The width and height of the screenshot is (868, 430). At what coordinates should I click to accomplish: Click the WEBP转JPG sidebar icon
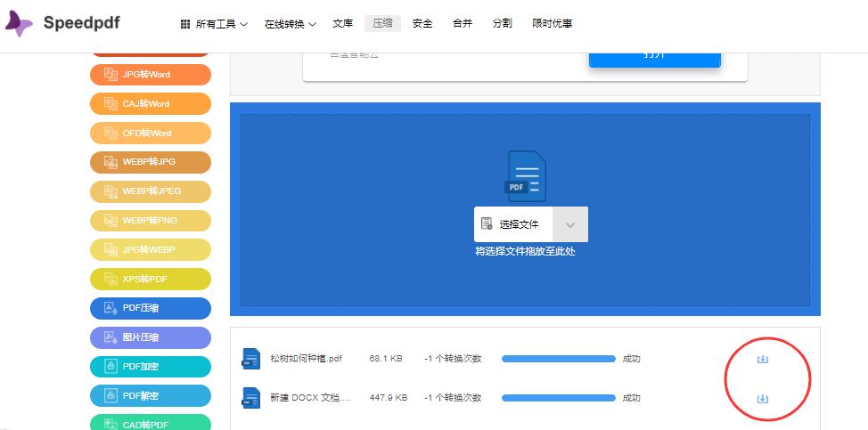[x=111, y=162]
